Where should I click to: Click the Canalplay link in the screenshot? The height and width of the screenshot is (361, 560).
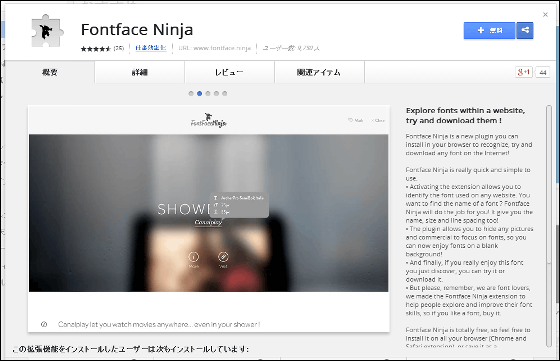pyautogui.click(x=208, y=222)
